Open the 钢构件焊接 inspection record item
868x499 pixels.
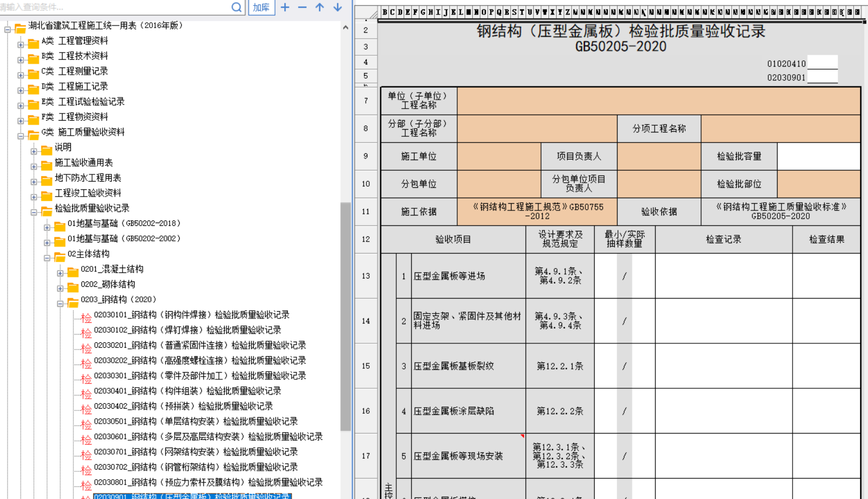pos(191,315)
